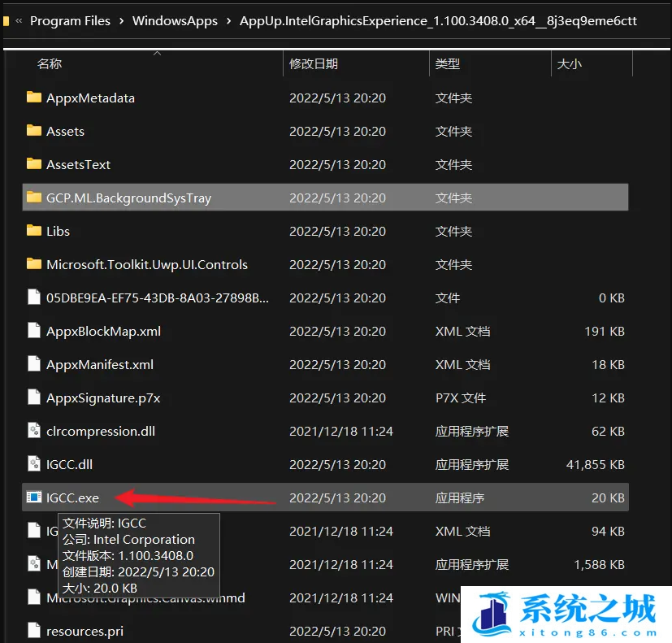This screenshot has width=672, height=643.
Task: Click the AppxMetadata folder icon
Action: tap(33, 98)
